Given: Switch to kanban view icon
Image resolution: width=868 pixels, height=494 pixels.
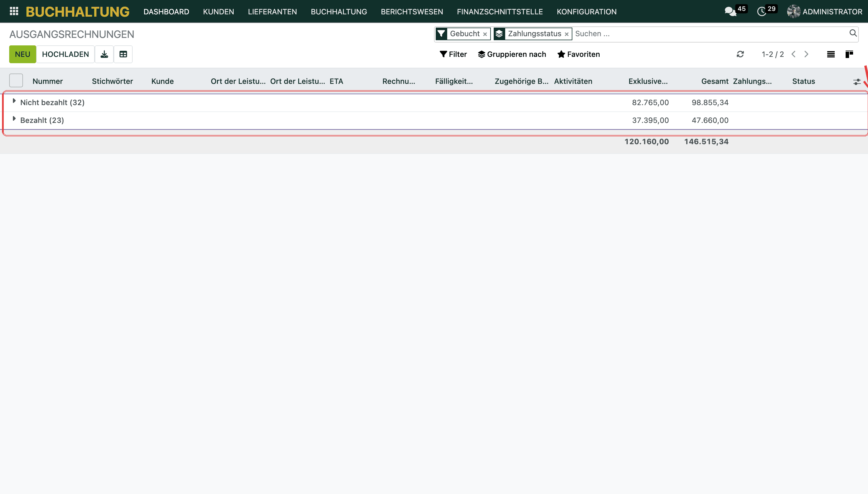Looking at the screenshot, I should [x=849, y=54].
